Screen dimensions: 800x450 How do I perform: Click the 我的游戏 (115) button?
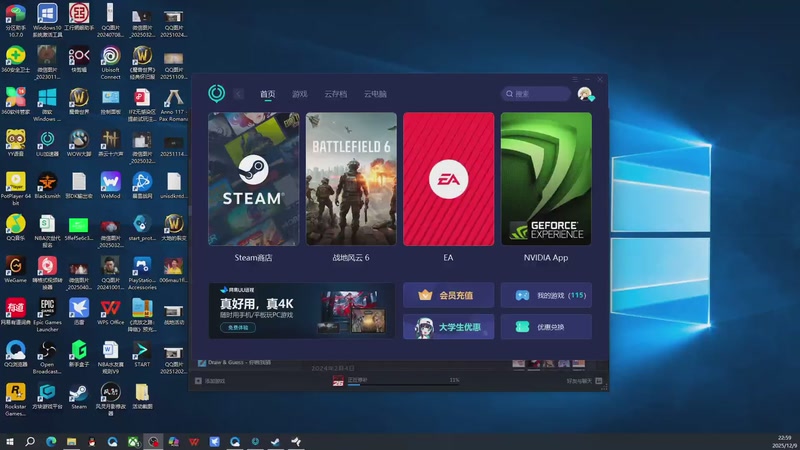[x=546, y=295]
